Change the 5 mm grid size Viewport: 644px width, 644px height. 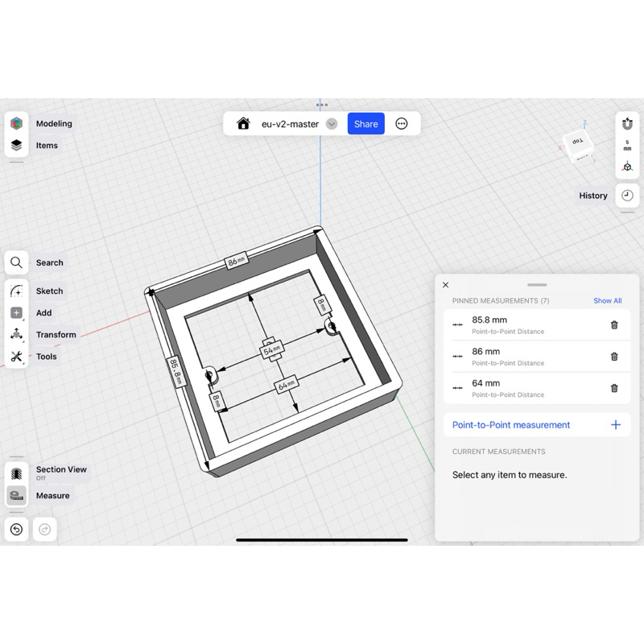click(x=627, y=146)
